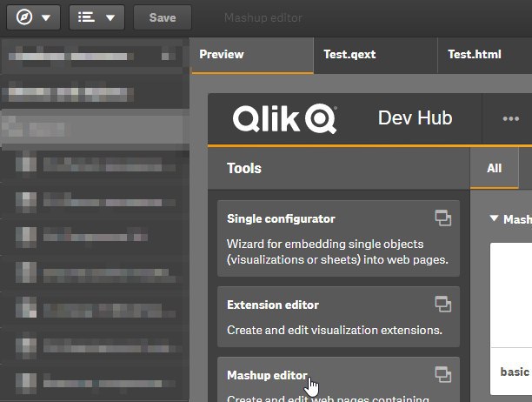Open Single configurator in new window icon

point(443,218)
